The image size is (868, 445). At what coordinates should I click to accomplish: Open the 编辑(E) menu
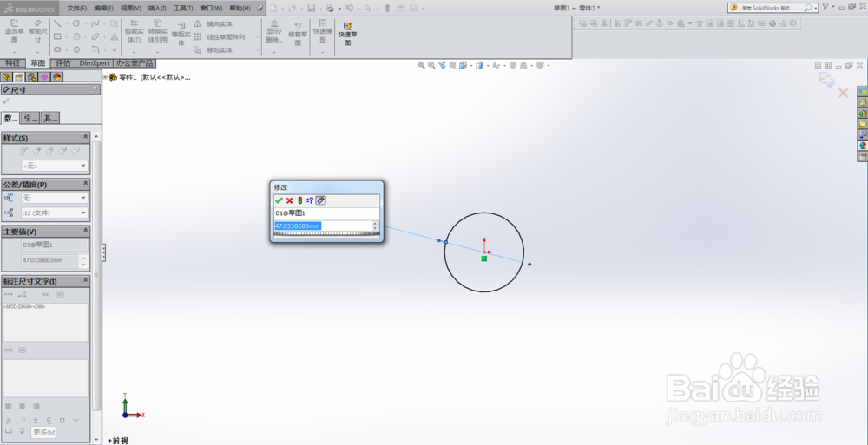tap(103, 9)
